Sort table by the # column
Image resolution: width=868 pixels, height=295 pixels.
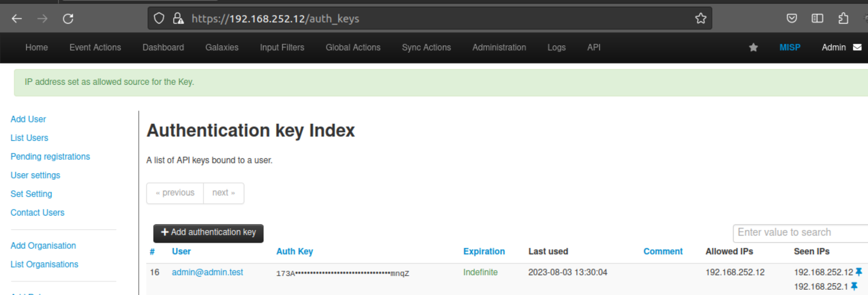[x=152, y=252]
